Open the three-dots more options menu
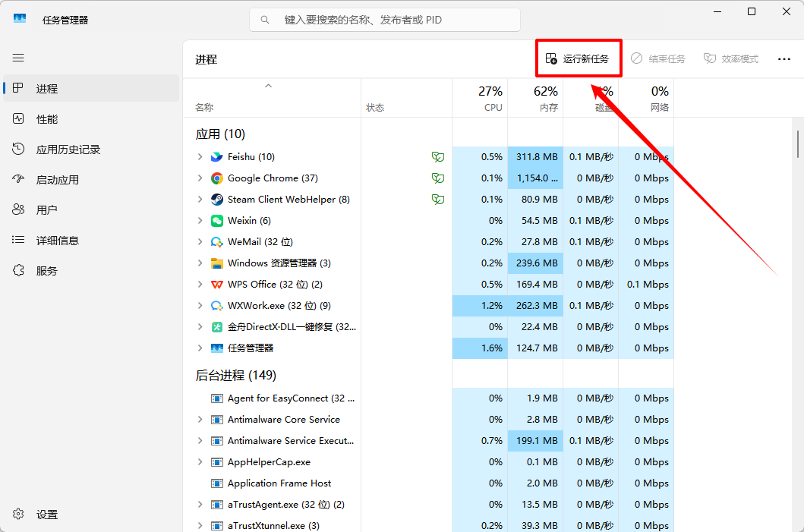Screen dimensions: 804x532 [x=784, y=59]
